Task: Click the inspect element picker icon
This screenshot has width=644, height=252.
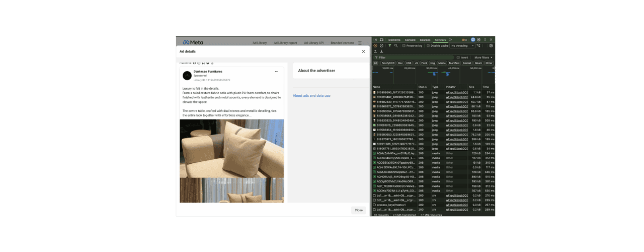Action: click(x=375, y=40)
